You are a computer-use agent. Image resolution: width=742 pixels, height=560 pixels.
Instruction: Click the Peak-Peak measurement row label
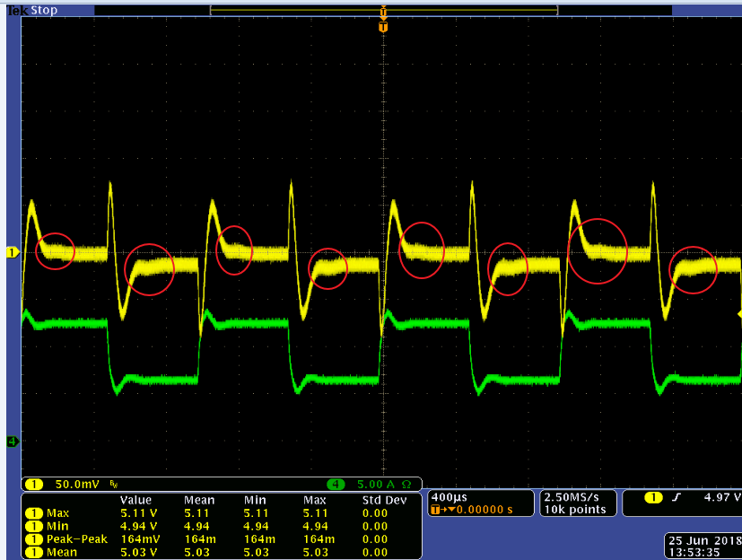point(77,538)
